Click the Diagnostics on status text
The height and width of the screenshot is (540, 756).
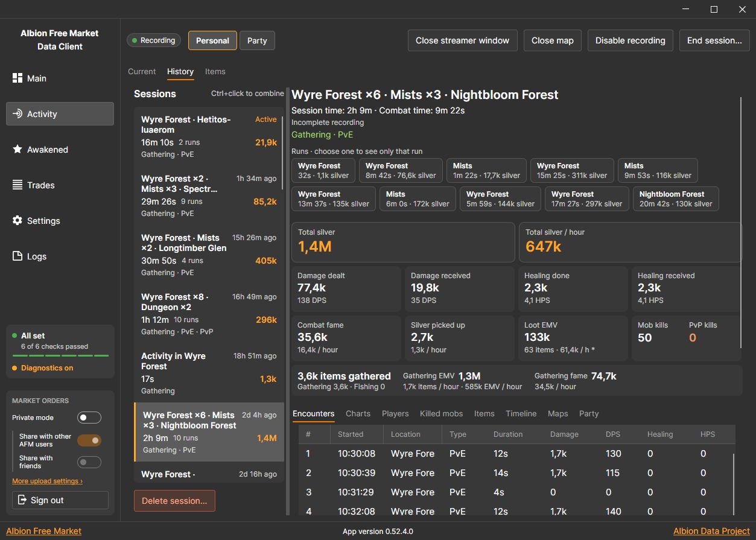(x=47, y=368)
